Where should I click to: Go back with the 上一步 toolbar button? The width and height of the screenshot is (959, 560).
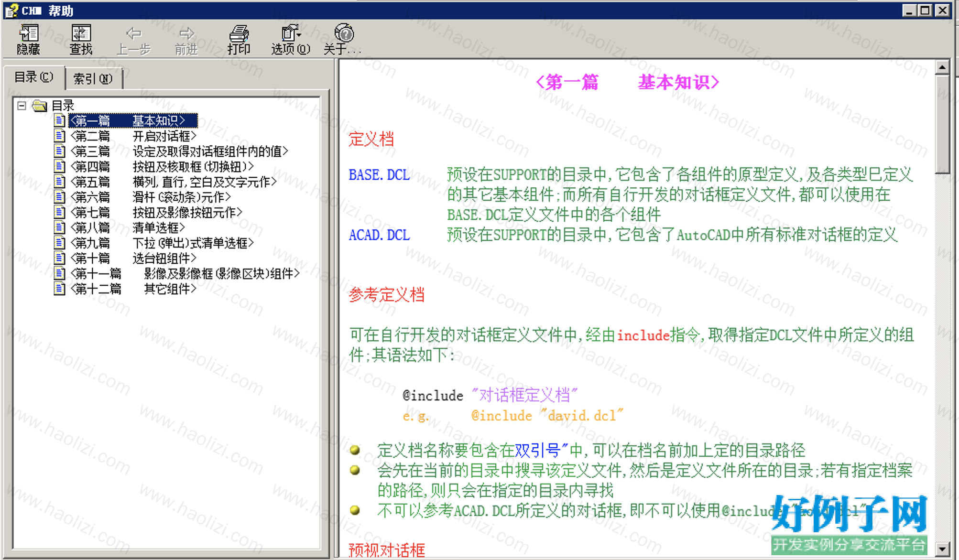(133, 40)
